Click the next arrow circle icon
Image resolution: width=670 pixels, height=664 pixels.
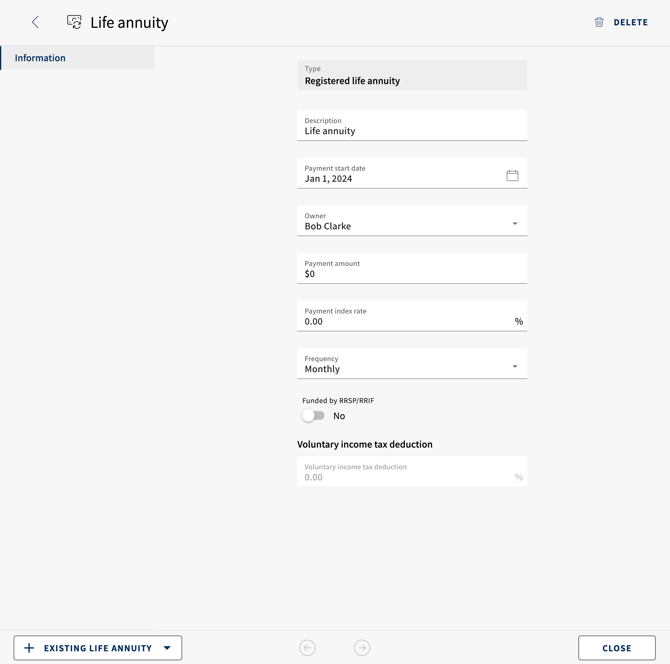362,648
